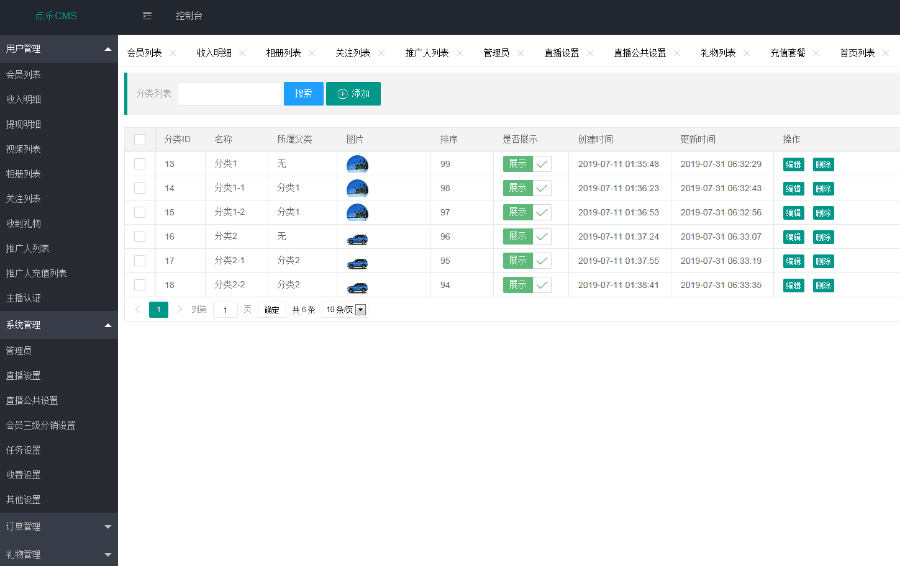Close the 管理员 tab

click(x=521, y=53)
